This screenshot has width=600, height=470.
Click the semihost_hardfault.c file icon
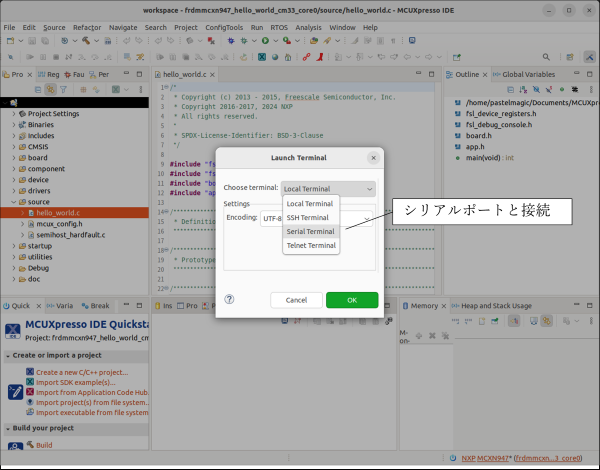coord(30,235)
